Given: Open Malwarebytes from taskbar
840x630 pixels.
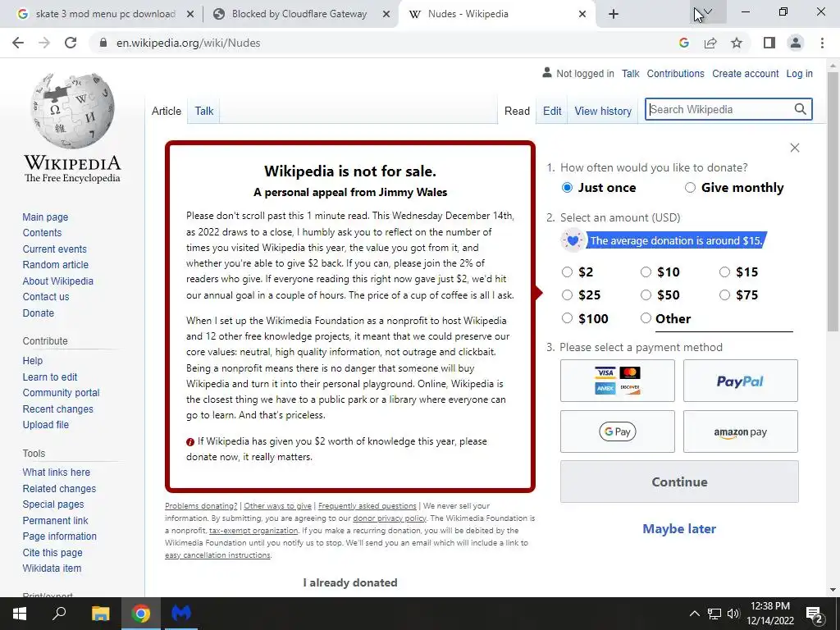Looking at the screenshot, I should 181,614.
